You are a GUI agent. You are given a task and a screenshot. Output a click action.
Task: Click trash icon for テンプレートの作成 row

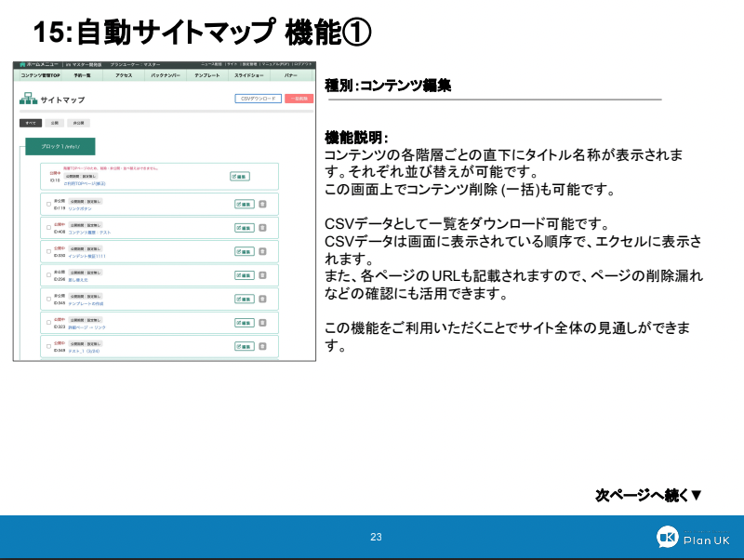click(x=262, y=299)
